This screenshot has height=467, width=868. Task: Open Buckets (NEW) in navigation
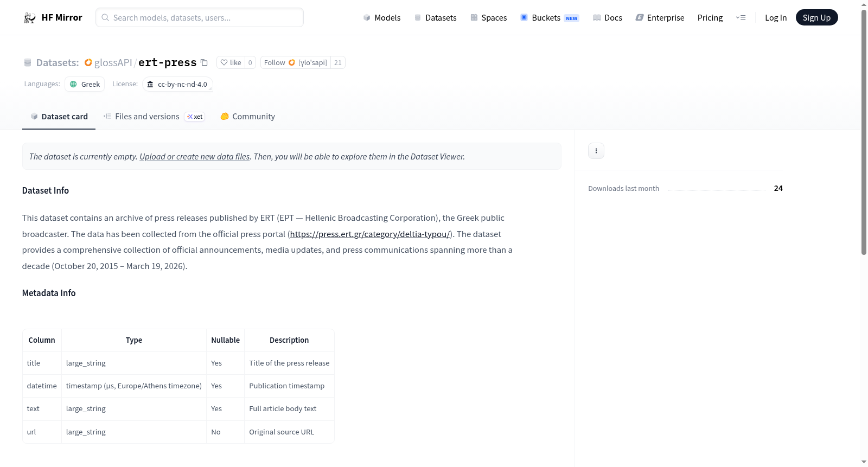[550, 18]
